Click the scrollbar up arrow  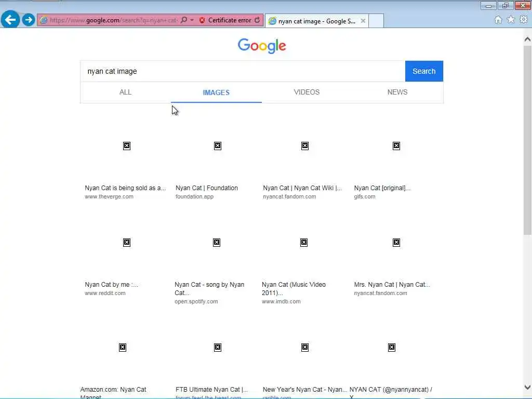pyautogui.click(x=527, y=39)
